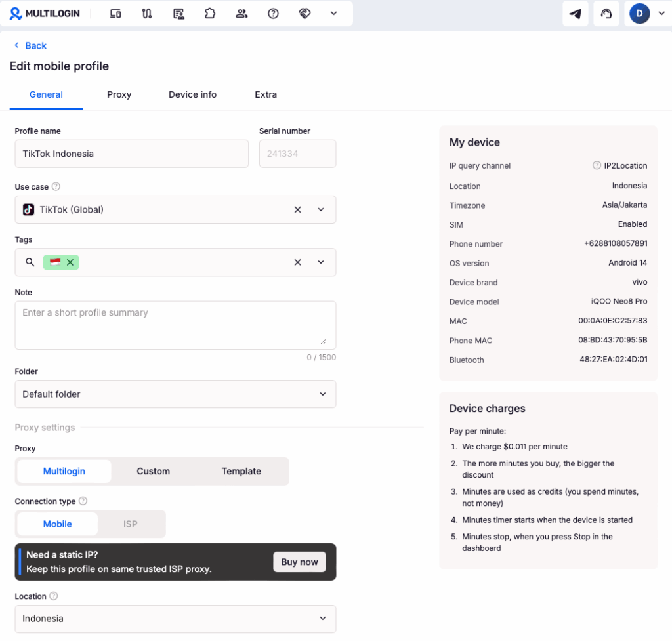
Task: Expand the Use case dropdown arrow
Action: coord(320,209)
